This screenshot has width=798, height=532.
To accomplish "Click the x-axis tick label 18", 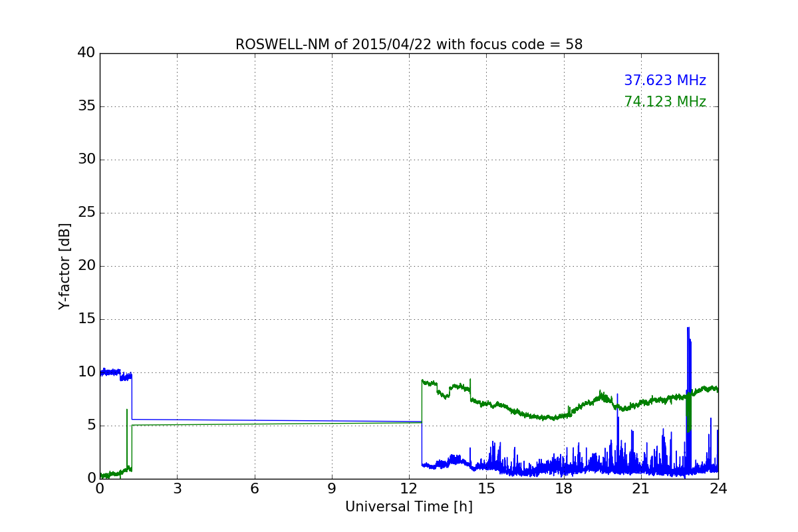I will [x=564, y=489].
